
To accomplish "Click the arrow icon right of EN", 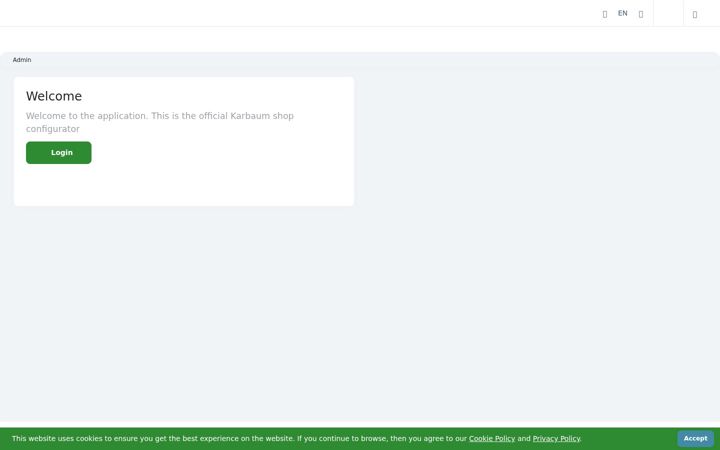I will (x=641, y=14).
